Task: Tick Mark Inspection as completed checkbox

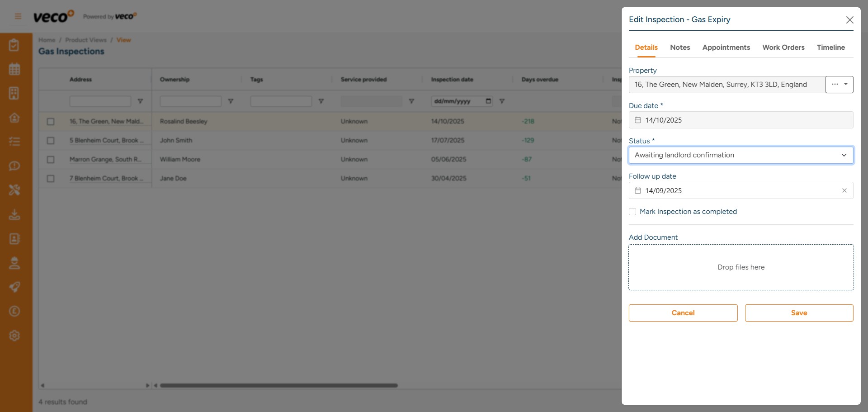Action: pyautogui.click(x=632, y=212)
